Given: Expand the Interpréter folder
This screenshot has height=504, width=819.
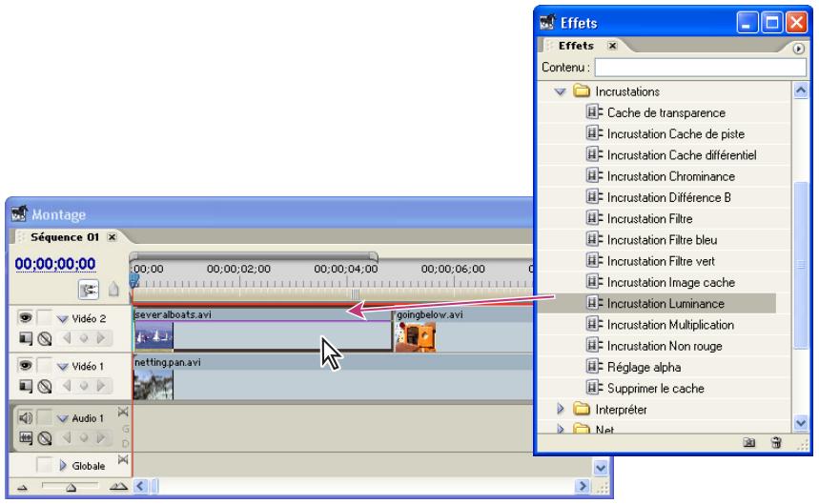Looking at the screenshot, I should (x=562, y=409).
